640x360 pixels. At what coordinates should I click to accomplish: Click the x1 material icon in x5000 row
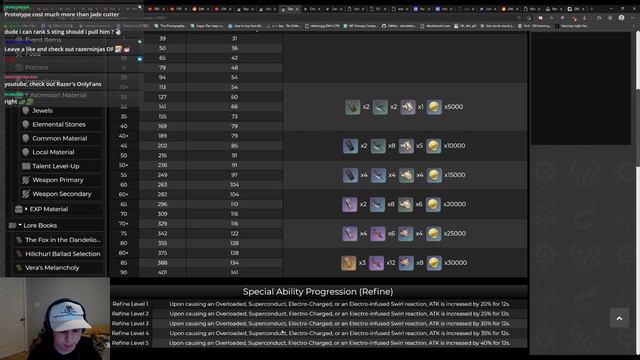[407, 107]
